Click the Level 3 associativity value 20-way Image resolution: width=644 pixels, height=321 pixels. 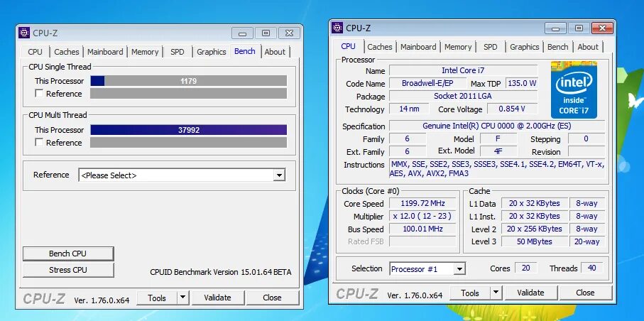587,241
